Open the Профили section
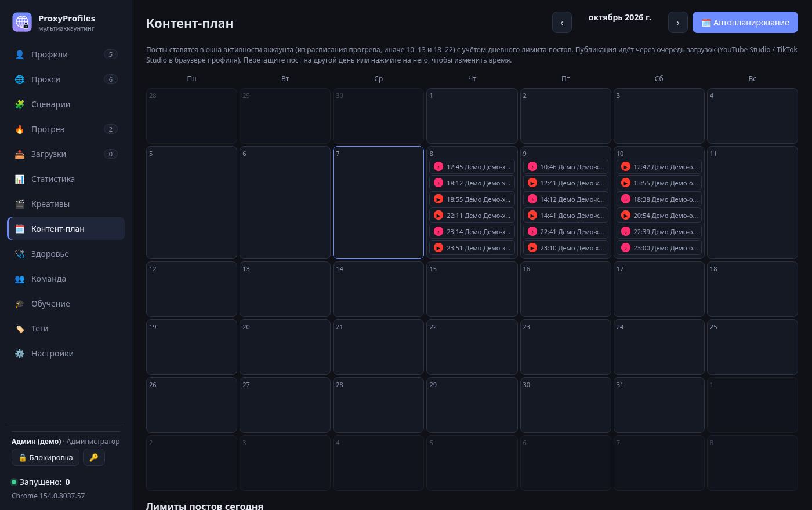 [x=66, y=54]
